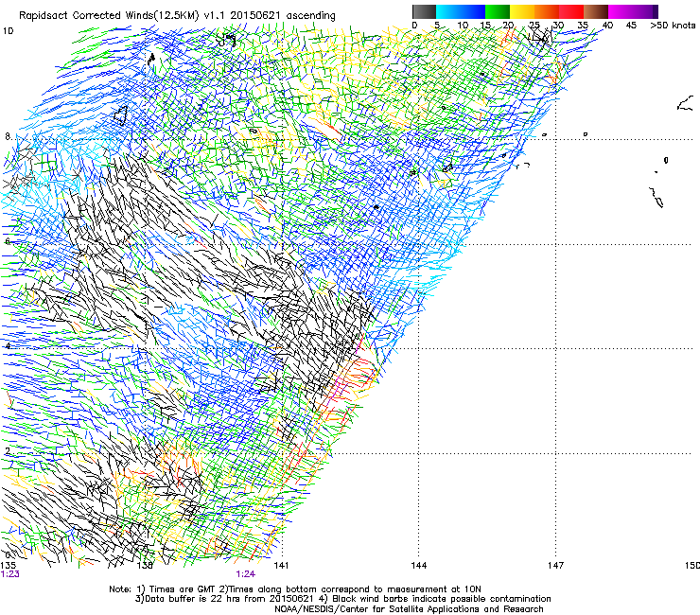Click the legend value '25'
Screen dimensions: 700x615
click(534, 26)
